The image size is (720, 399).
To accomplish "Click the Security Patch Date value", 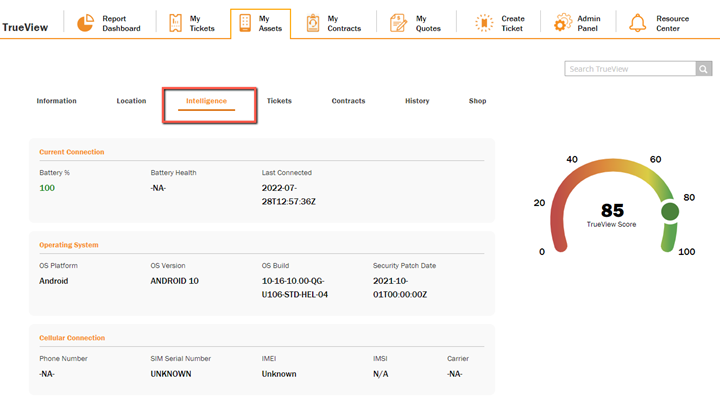I will click(400, 288).
